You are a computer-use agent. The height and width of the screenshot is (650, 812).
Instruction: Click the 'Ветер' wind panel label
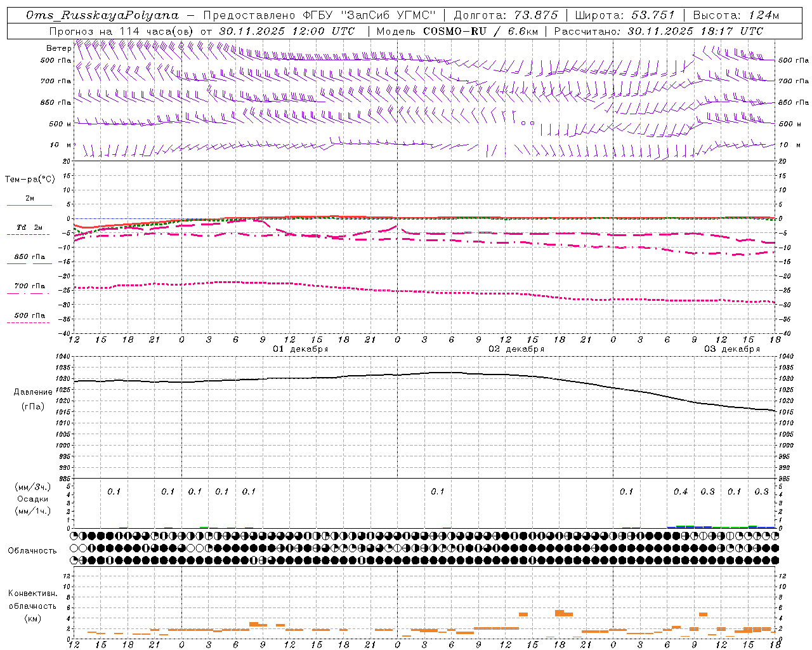58,48
